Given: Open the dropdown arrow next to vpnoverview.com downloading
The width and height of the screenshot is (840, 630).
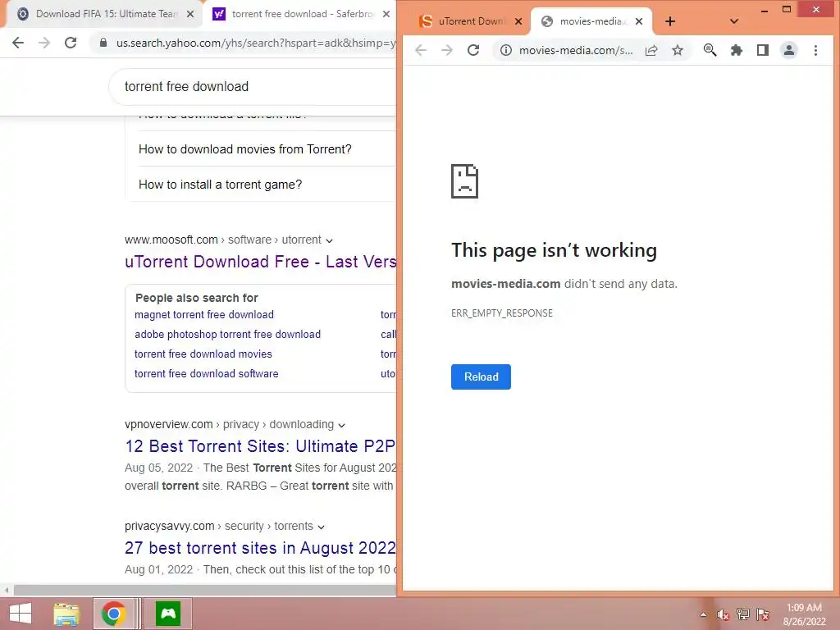Looking at the screenshot, I should [x=342, y=426].
